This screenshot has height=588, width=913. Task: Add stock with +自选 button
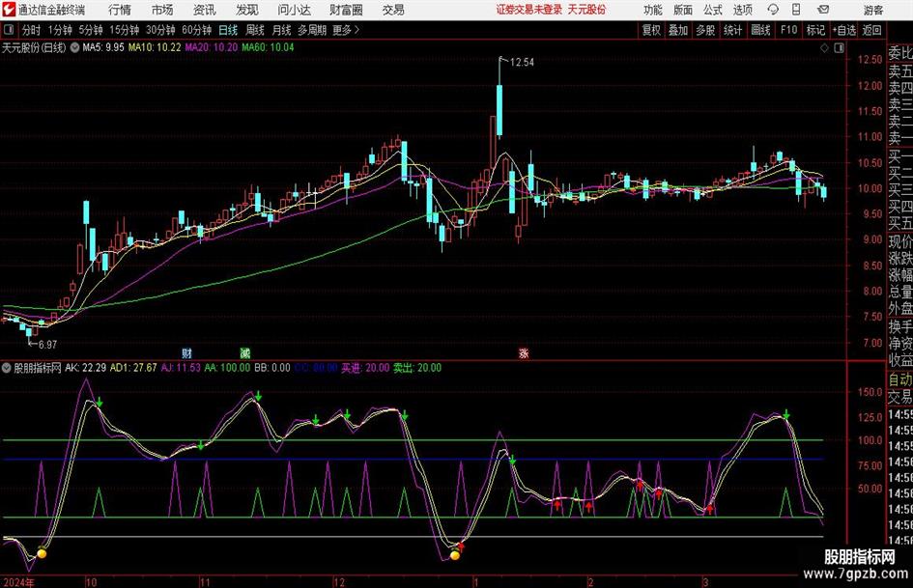click(844, 30)
